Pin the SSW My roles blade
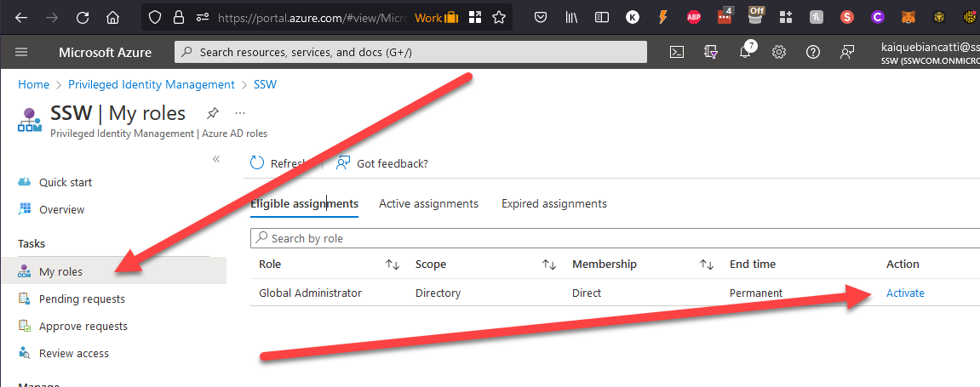Image resolution: width=980 pixels, height=387 pixels. click(x=213, y=113)
